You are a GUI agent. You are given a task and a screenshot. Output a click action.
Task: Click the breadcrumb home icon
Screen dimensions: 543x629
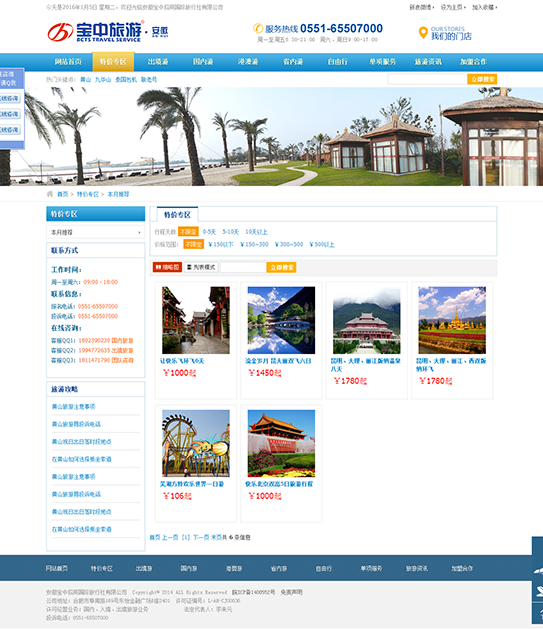pyautogui.click(x=50, y=194)
